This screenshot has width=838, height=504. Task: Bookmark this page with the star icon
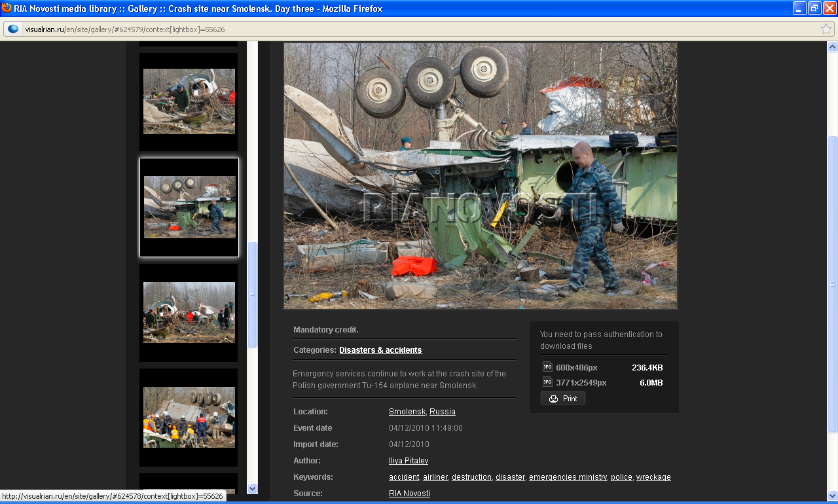[x=826, y=29]
